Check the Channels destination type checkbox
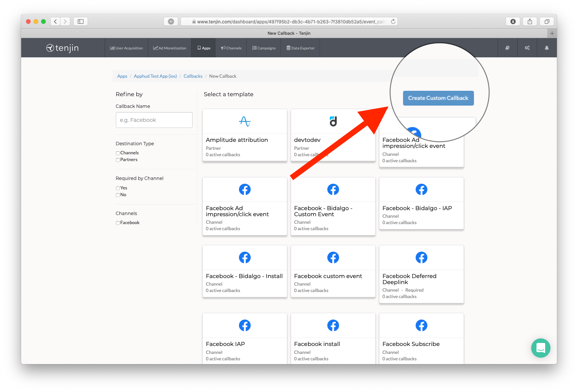The width and height of the screenshot is (578, 392). [x=118, y=153]
